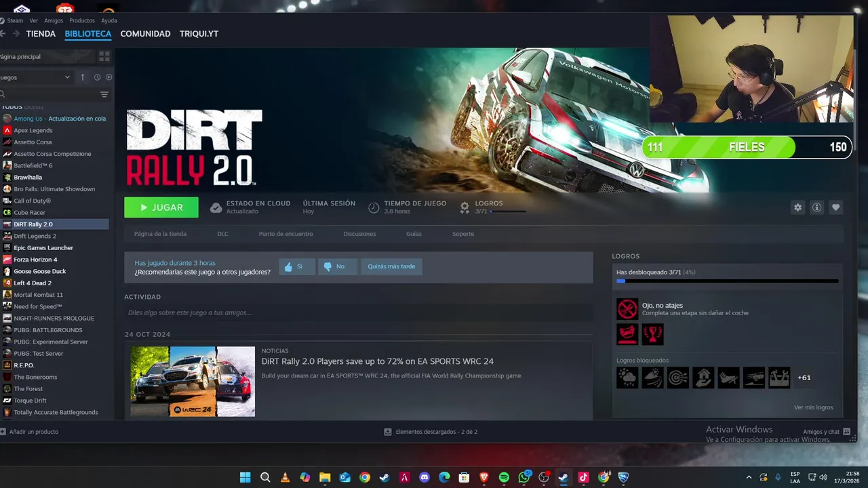868x488 pixels.
Task: Click the green JUGAR button
Action: (x=161, y=207)
